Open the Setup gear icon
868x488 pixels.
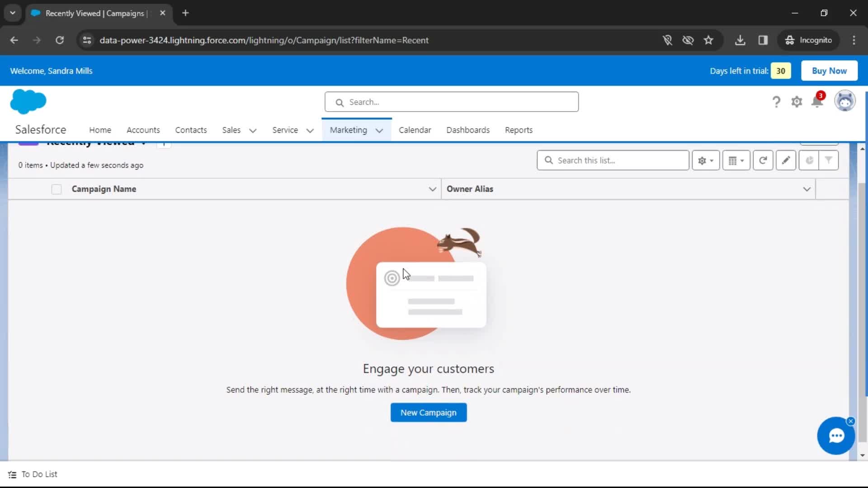(797, 102)
